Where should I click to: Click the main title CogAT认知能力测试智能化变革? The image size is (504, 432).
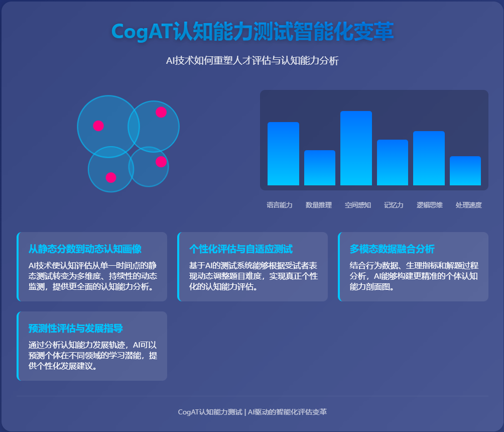(x=253, y=32)
